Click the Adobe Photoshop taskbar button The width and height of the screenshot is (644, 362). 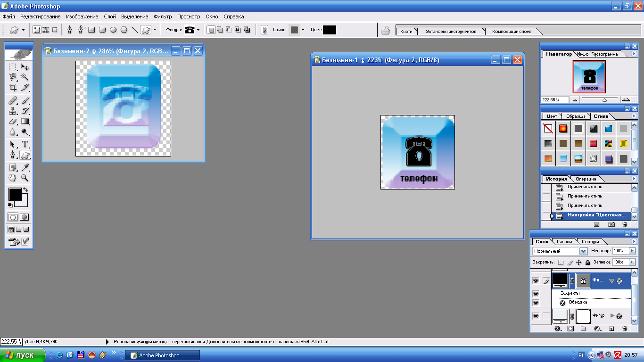point(163,355)
